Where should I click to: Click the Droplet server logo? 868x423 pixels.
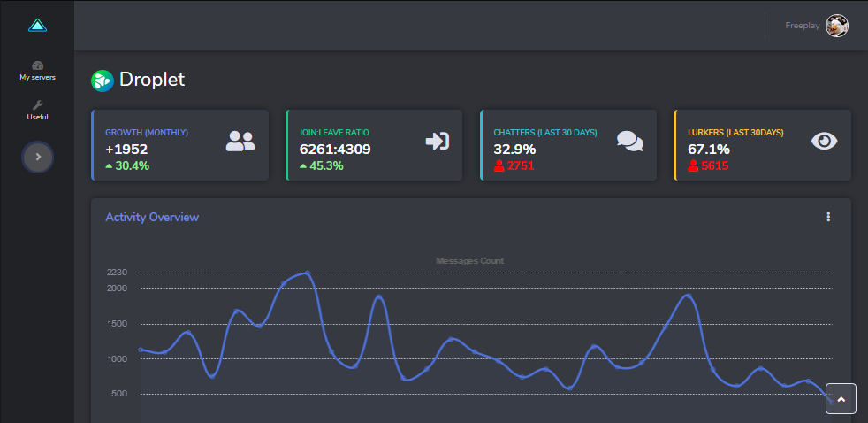(102, 81)
